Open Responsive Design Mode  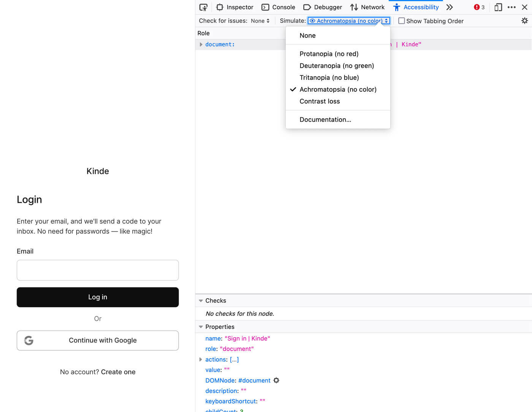[498, 7]
